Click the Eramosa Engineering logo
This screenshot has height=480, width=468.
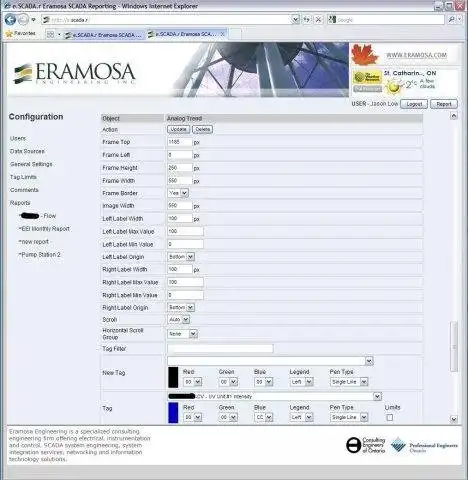pyautogui.click(x=74, y=73)
